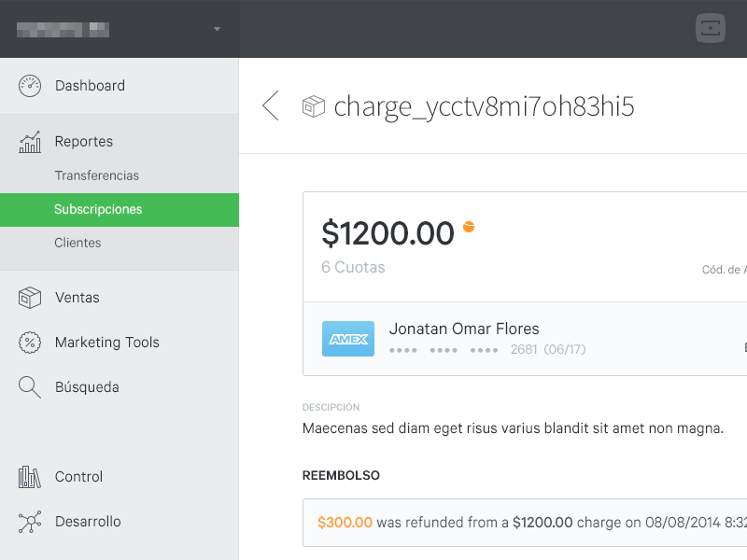
Task: Click cardholder name Jonatan Omar Flores
Action: (464, 329)
